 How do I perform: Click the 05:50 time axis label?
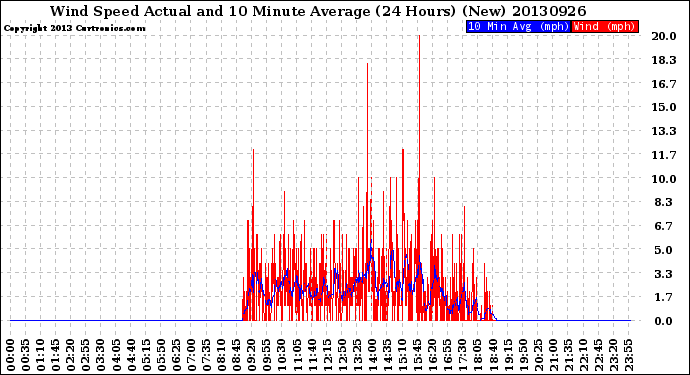[161, 355]
